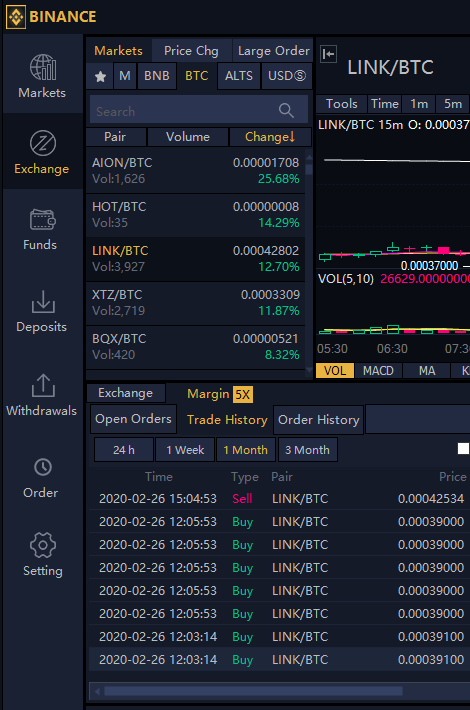
Task: Tick the checkbox beside history filters
Action: 463,448
